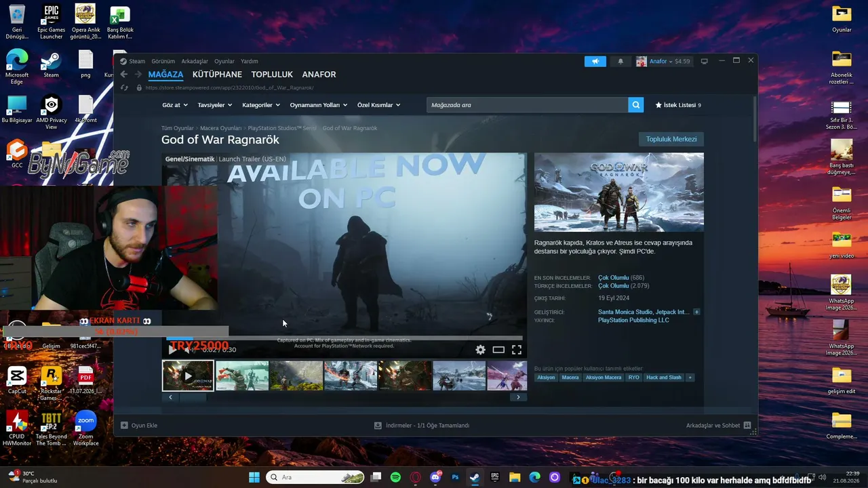Open Tüm Oyunlar breadcrumb link
The image size is (868, 488).
point(177,128)
